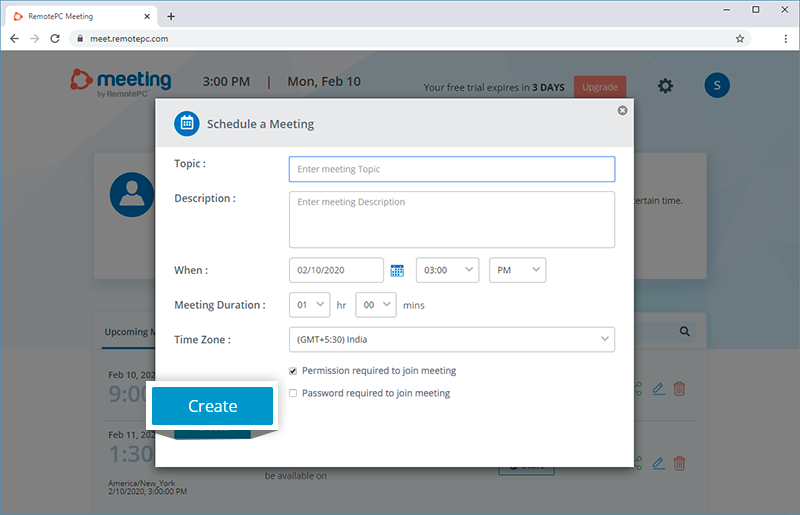Click the browser forward arrow
Viewport: 800px width, 515px height.
[x=34, y=38]
